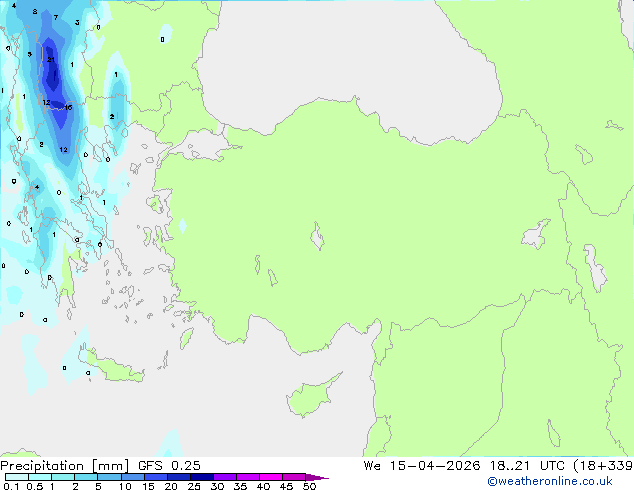634x490 pixels.
Task: Click the 5 to 10 mm legend swatch
Action: [x=109, y=477]
